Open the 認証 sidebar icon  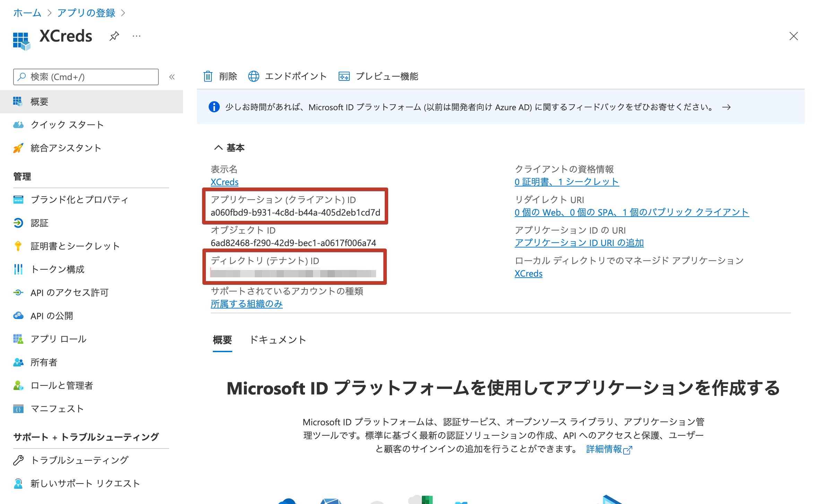pos(18,223)
